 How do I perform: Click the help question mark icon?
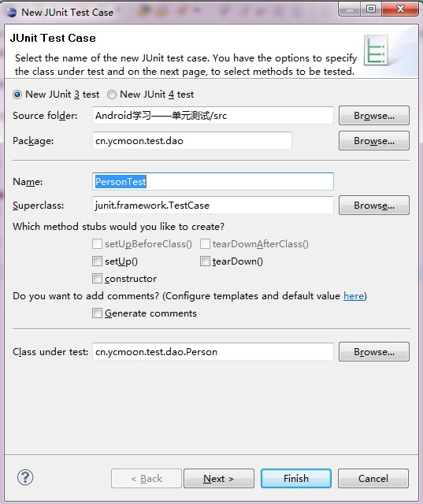(25, 477)
